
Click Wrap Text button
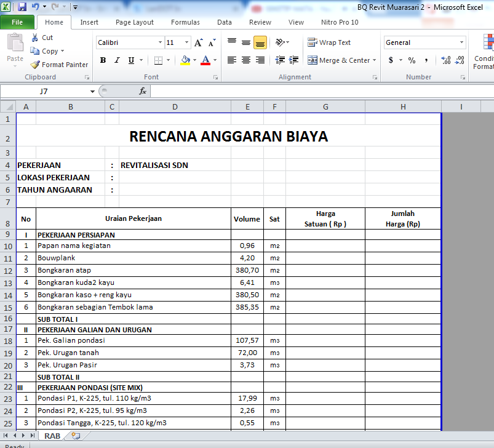click(329, 42)
